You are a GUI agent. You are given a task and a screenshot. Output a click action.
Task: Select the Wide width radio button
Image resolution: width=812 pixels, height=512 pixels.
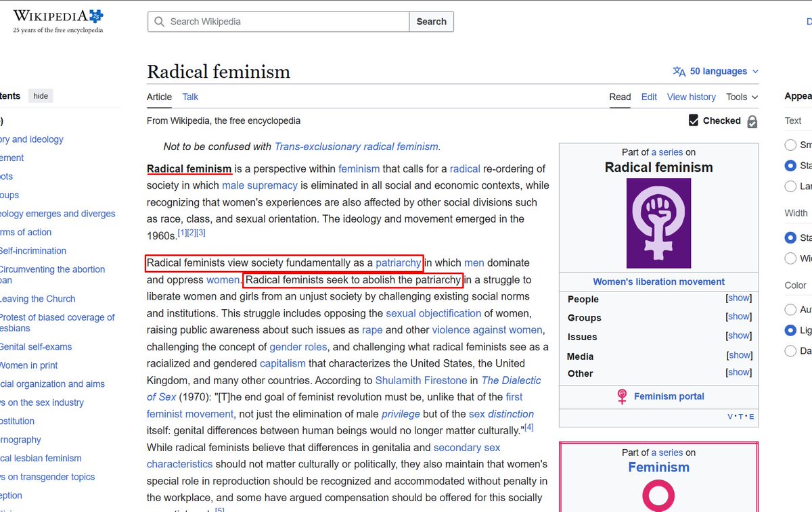(790, 258)
